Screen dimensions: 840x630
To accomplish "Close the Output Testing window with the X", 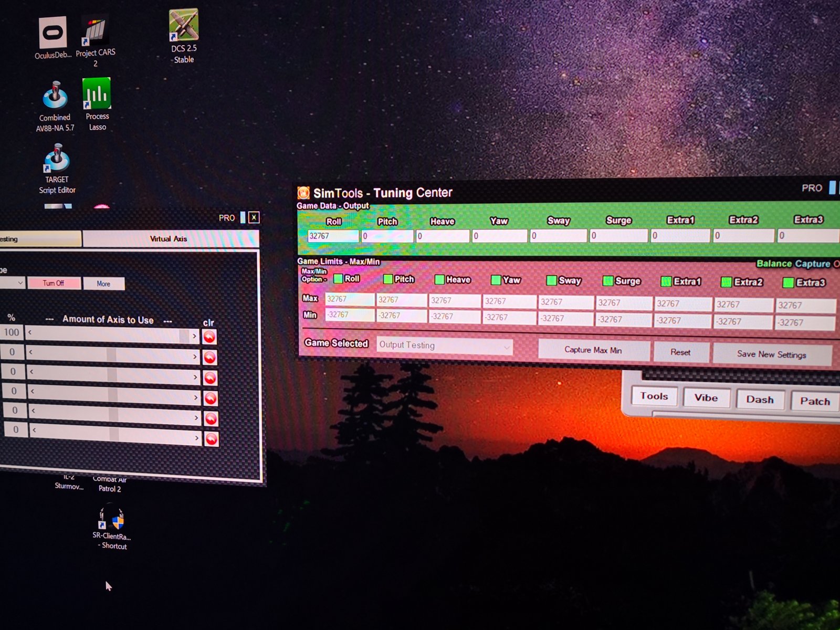I will [x=254, y=217].
